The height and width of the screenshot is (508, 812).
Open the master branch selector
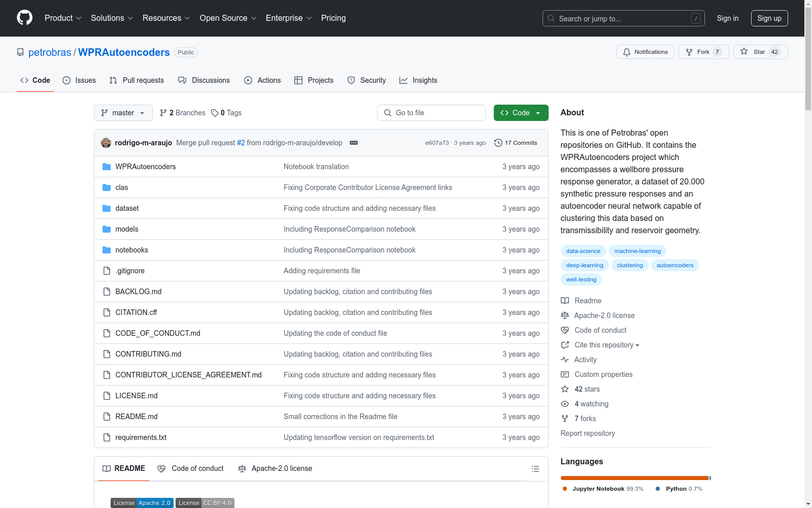123,113
